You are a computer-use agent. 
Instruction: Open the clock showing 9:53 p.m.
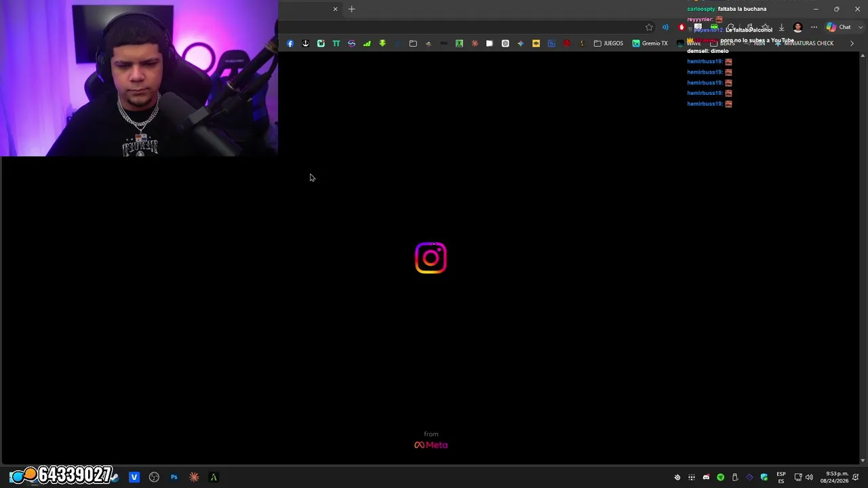(834, 477)
